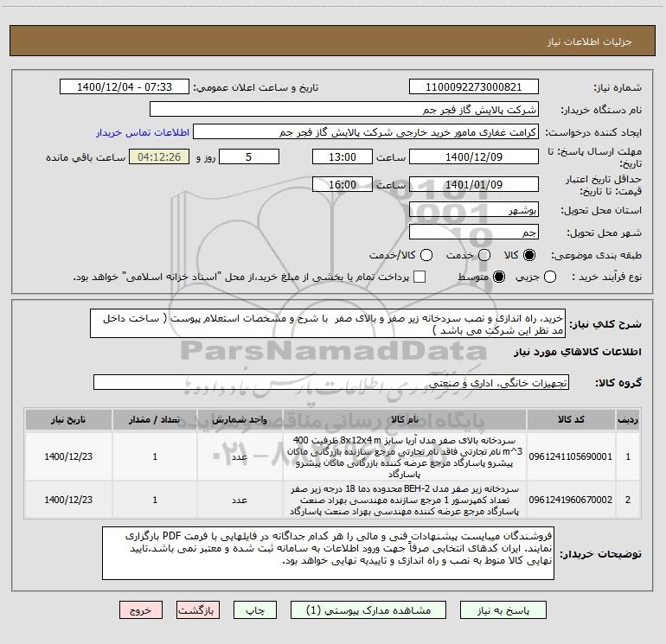Click the جزئیات اطلاعات نیاز header title
Screen dimensions: 666x644
click(x=590, y=41)
